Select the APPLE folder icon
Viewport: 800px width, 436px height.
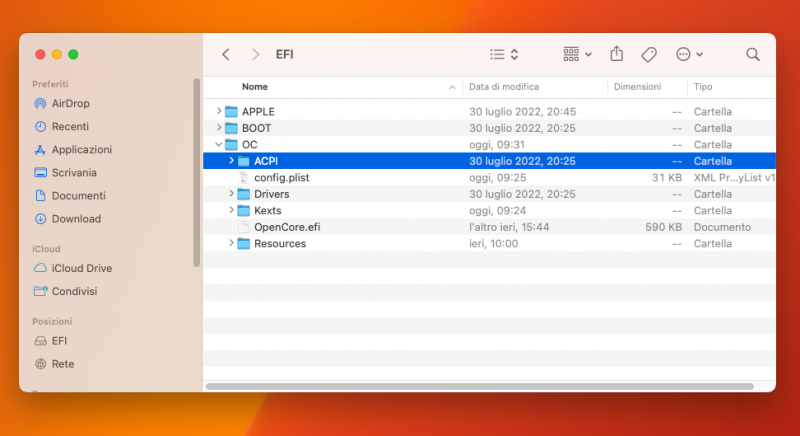[232, 111]
